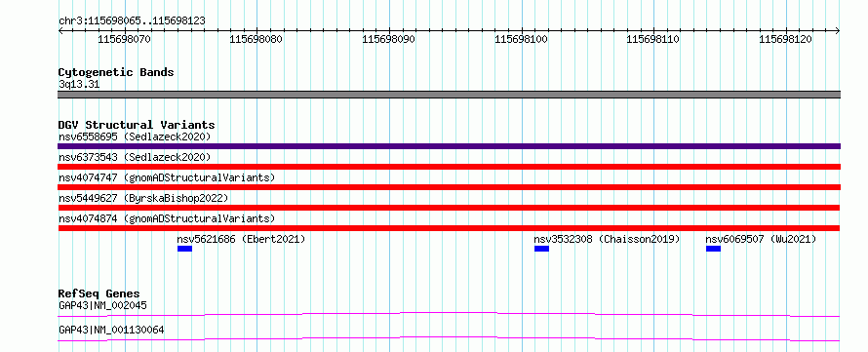Select the small blue nsv5621686 variant box
868x352 pixels.
(x=184, y=249)
